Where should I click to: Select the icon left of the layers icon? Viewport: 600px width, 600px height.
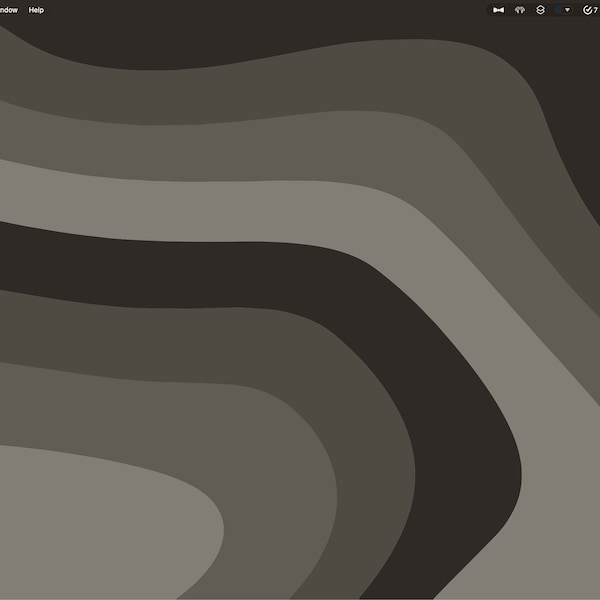(x=519, y=10)
